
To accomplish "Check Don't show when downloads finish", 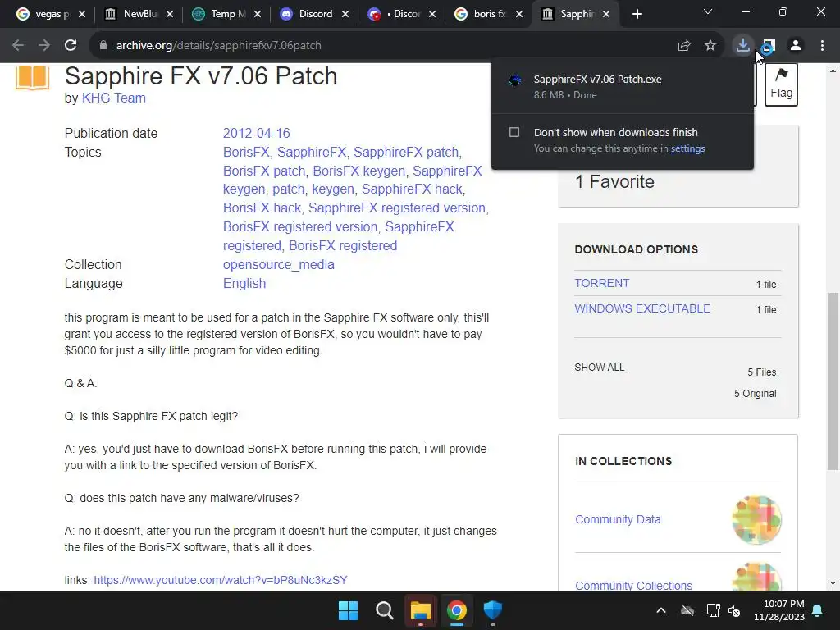I will tap(514, 132).
